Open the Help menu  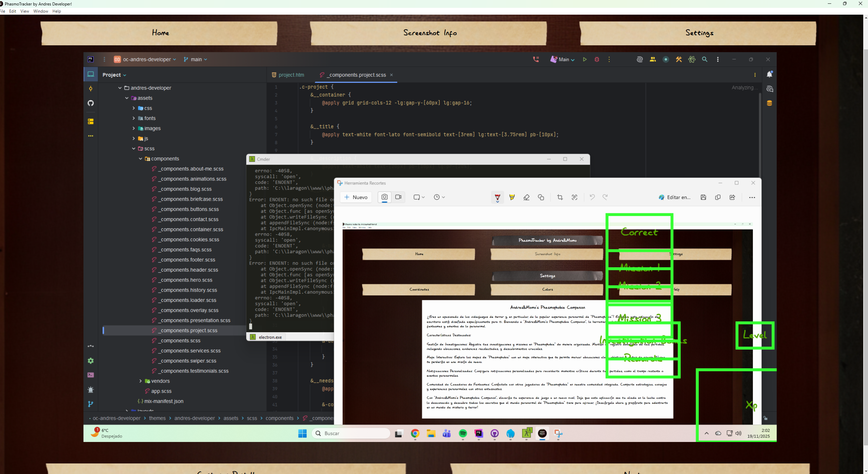point(57,11)
